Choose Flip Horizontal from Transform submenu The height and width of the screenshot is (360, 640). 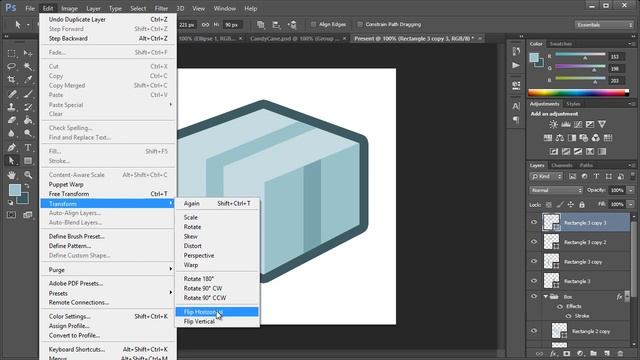pos(217,312)
